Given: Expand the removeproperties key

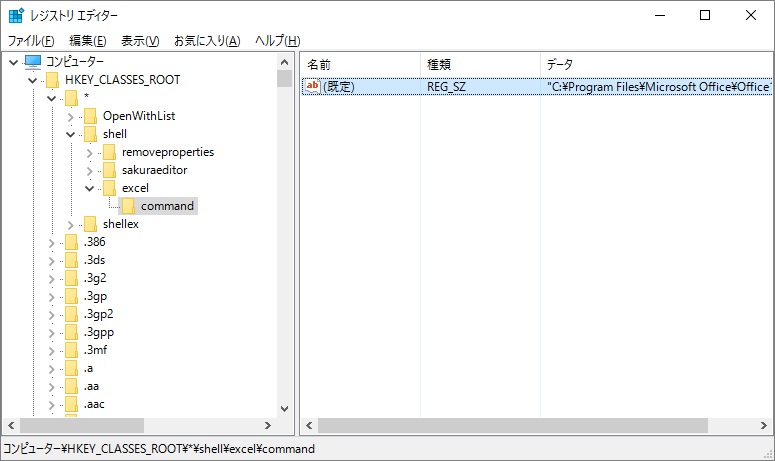Looking at the screenshot, I should click(x=89, y=153).
